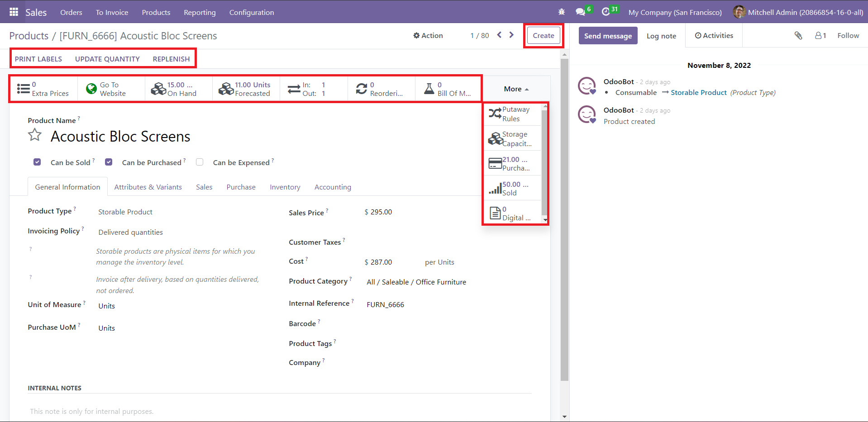
Task: Open Bill of Materials stat button
Action: (x=448, y=89)
